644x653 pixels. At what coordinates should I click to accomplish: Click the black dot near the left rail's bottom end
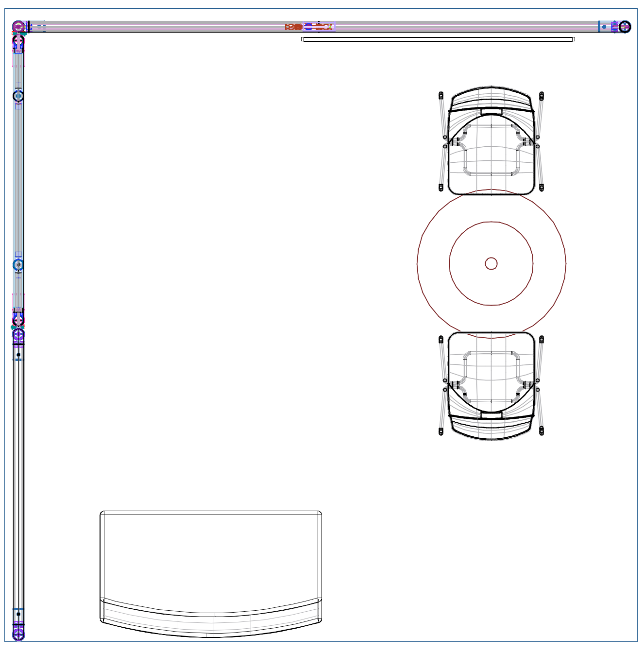point(18,614)
